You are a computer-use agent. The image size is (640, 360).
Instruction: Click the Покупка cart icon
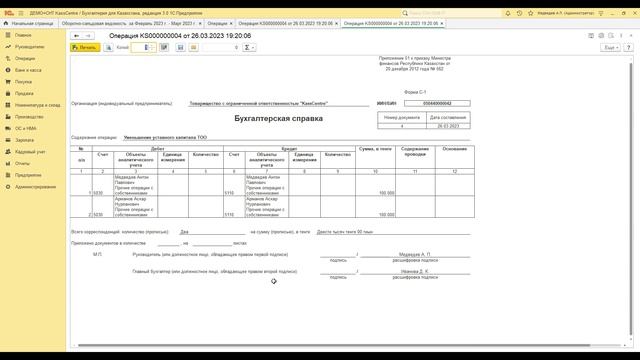8,82
